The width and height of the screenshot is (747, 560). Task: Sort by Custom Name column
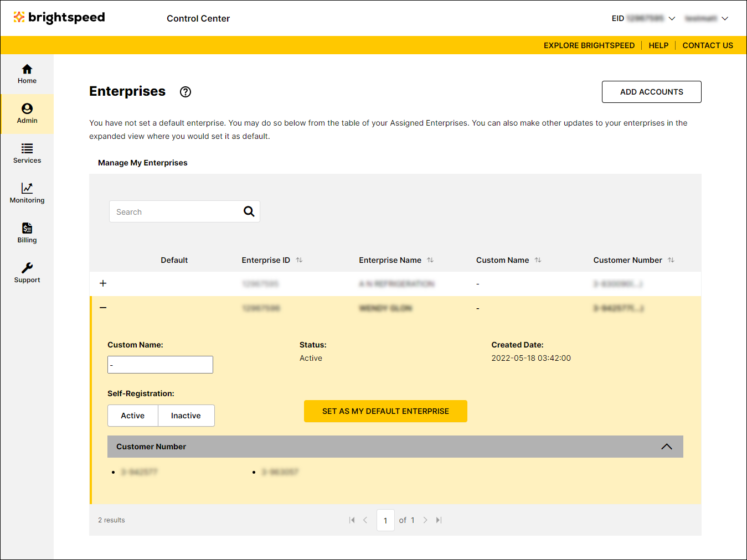538,260
